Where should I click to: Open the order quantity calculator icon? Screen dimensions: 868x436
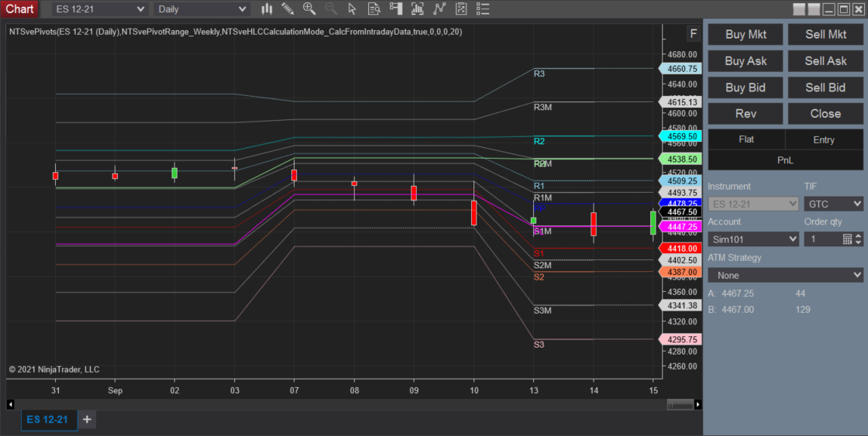847,239
